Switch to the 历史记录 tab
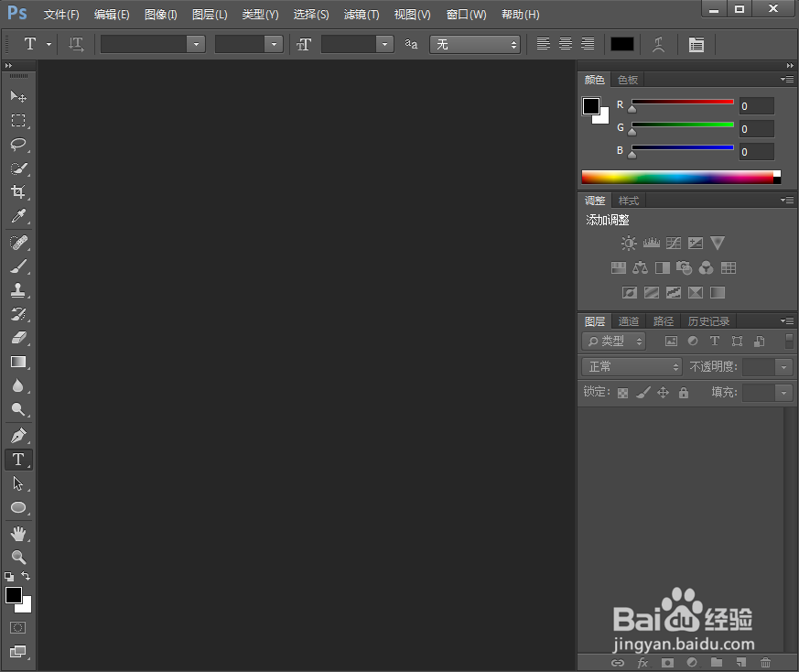 click(708, 321)
